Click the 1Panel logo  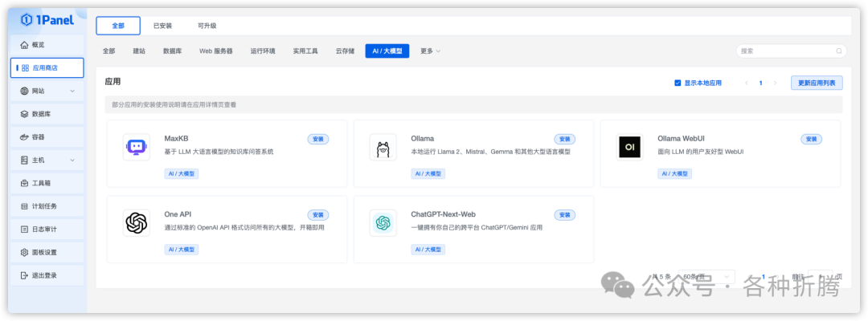coord(47,20)
